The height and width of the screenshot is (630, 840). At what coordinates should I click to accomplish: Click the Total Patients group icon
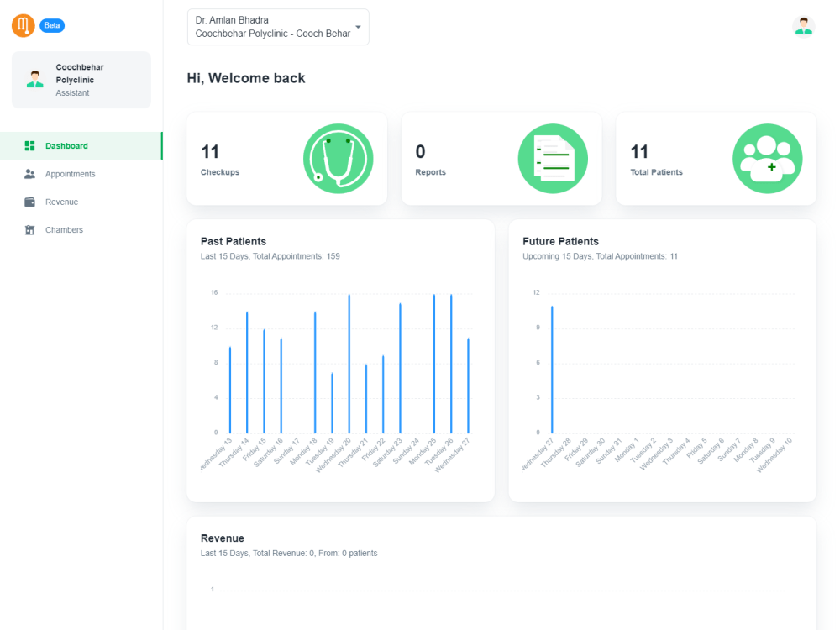pyautogui.click(x=767, y=159)
